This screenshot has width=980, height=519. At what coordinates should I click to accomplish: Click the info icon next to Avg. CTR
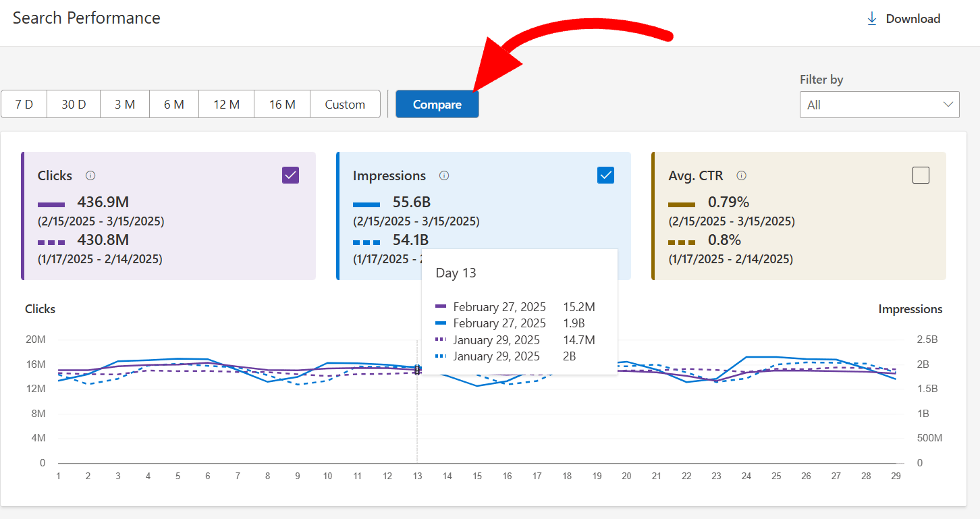[741, 175]
